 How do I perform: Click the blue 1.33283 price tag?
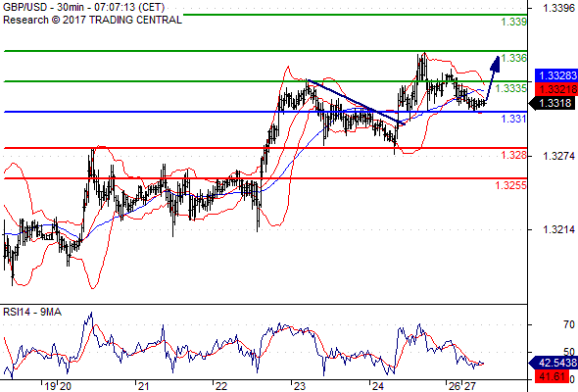tap(555, 75)
